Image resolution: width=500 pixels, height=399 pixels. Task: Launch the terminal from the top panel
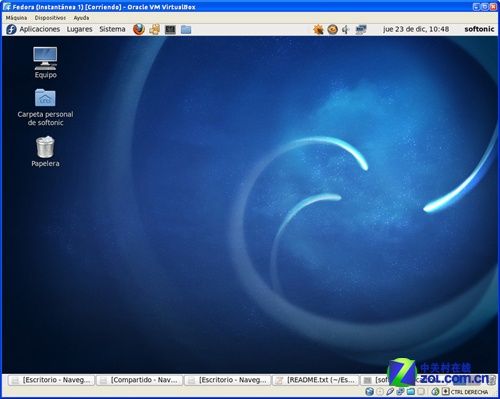point(170,30)
